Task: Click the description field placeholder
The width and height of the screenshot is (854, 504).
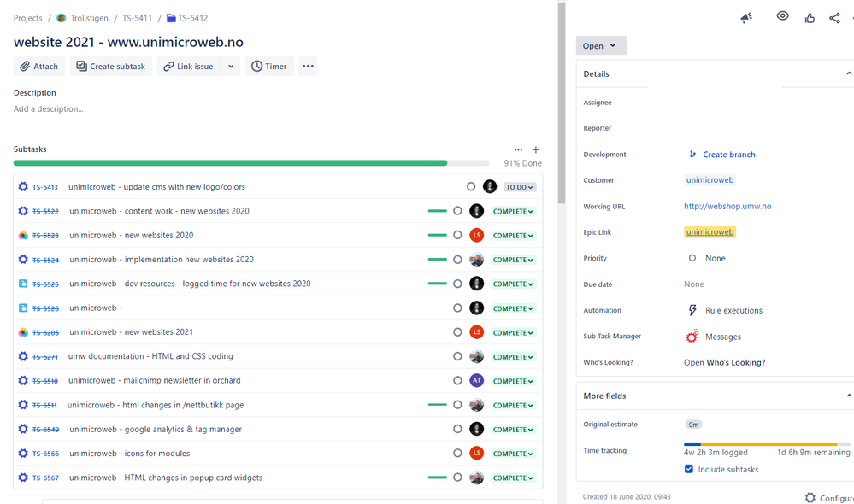Action: click(x=49, y=108)
